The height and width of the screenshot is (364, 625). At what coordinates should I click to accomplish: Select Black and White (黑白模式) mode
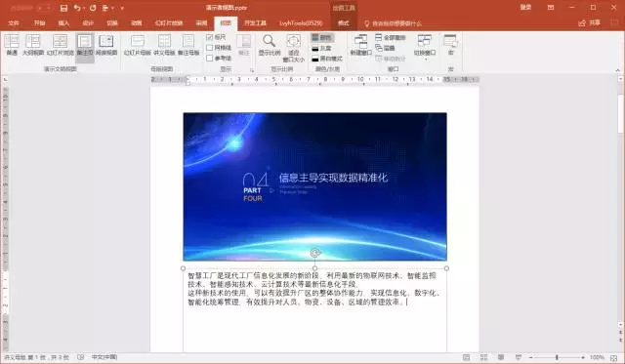pyautogui.click(x=327, y=59)
